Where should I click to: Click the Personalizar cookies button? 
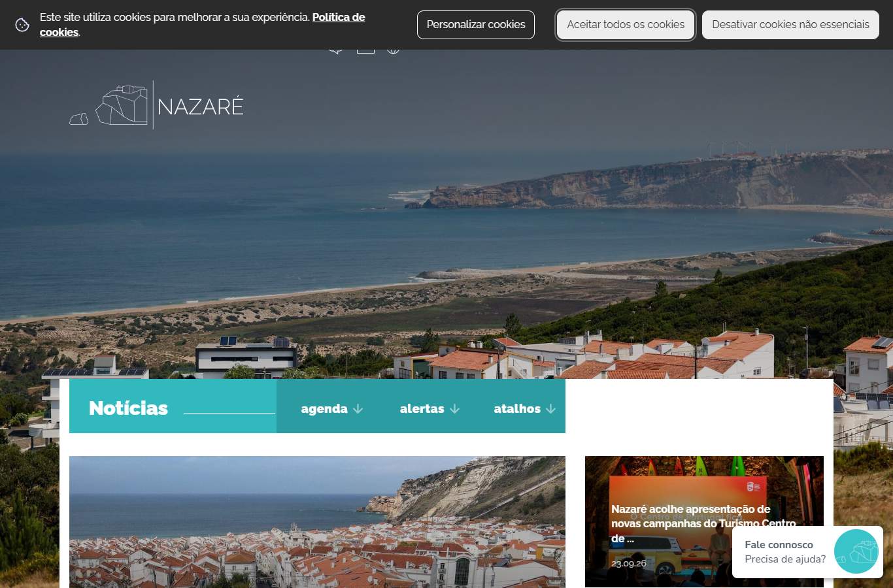pyautogui.click(x=476, y=25)
